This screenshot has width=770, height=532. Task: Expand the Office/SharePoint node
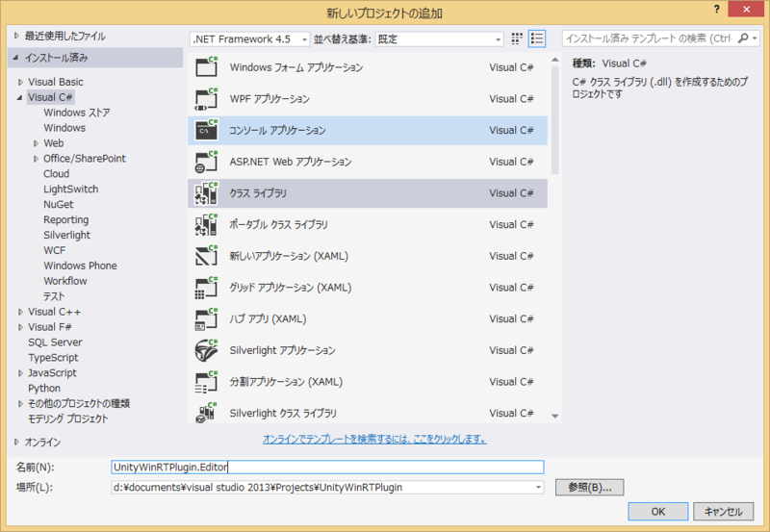[x=36, y=159]
